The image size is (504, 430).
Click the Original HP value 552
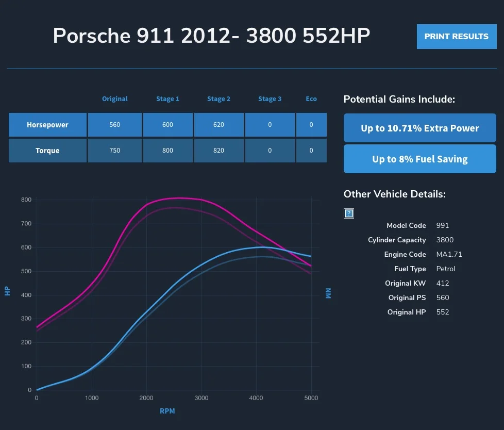(443, 312)
